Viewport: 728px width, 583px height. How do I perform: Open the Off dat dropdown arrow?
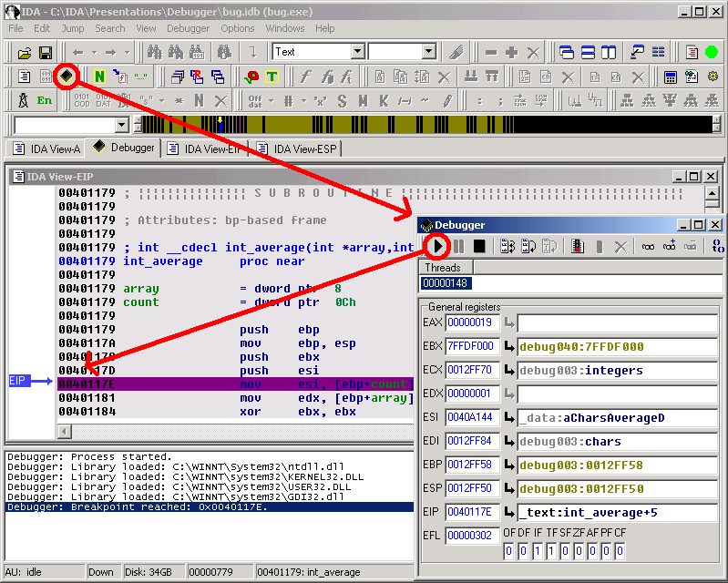point(272,100)
